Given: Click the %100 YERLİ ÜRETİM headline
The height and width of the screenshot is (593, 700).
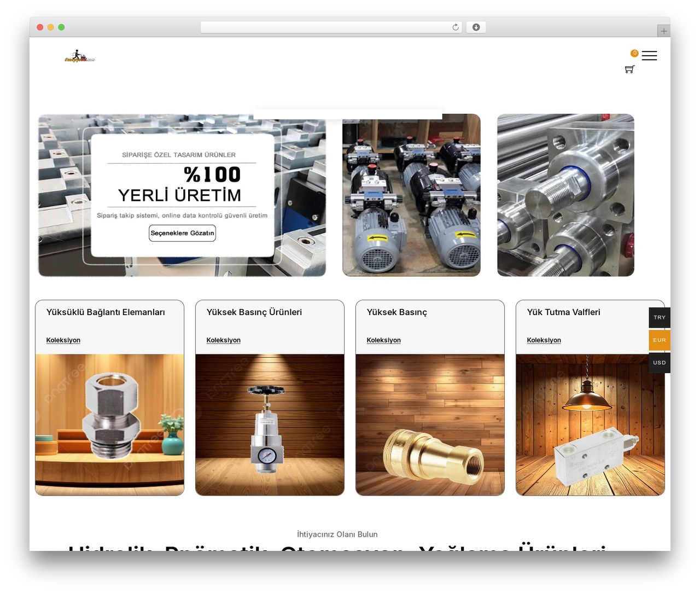Looking at the screenshot, I should pyautogui.click(x=179, y=184).
